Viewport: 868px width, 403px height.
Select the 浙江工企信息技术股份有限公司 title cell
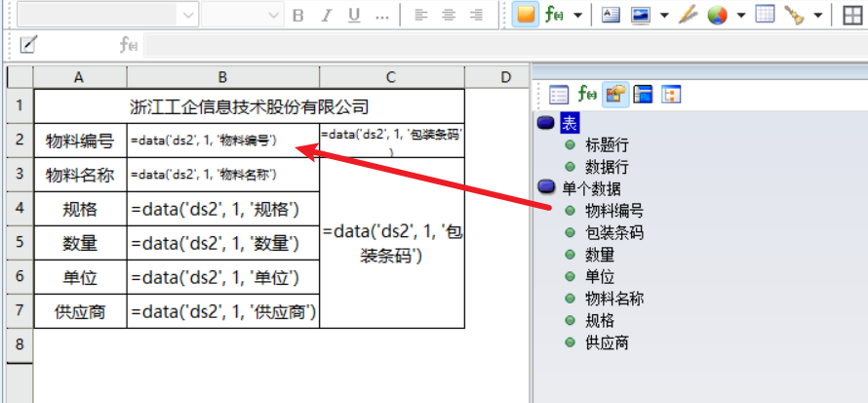[x=249, y=105]
